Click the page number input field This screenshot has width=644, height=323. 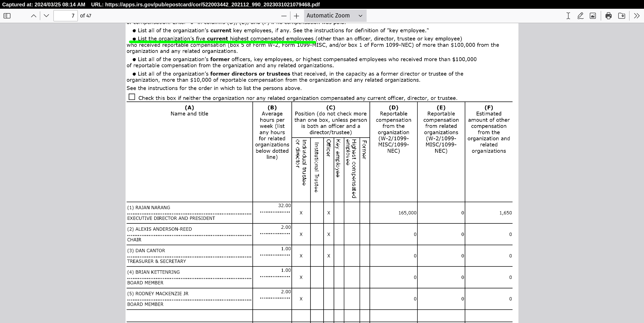click(x=65, y=16)
